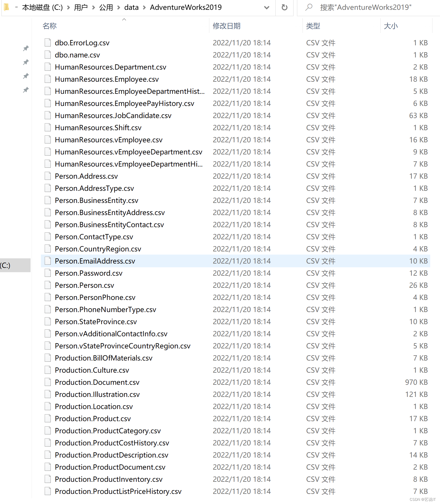Select the file name Production.Culture.csv
The height and width of the screenshot is (504, 440).
click(x=92, y=370)
